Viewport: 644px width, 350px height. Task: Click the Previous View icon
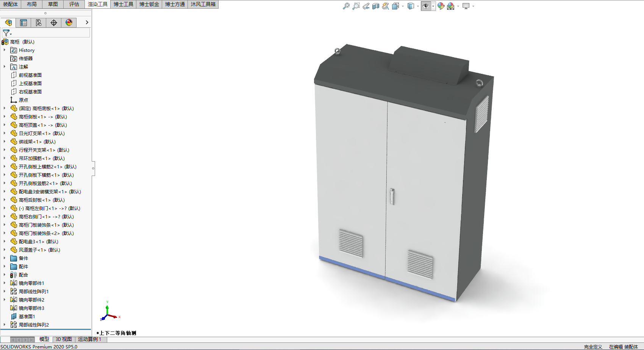coord(366,6)
